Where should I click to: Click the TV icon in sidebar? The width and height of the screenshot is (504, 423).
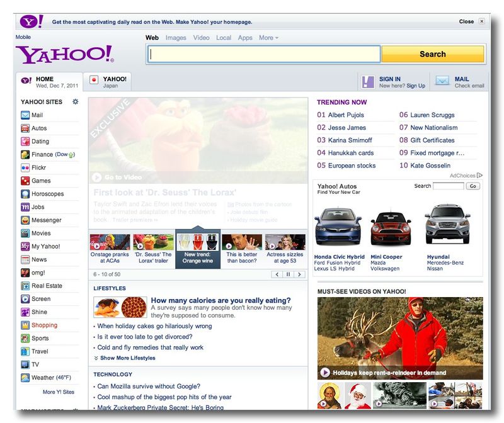pyautogui.click(x=25, y=364)
